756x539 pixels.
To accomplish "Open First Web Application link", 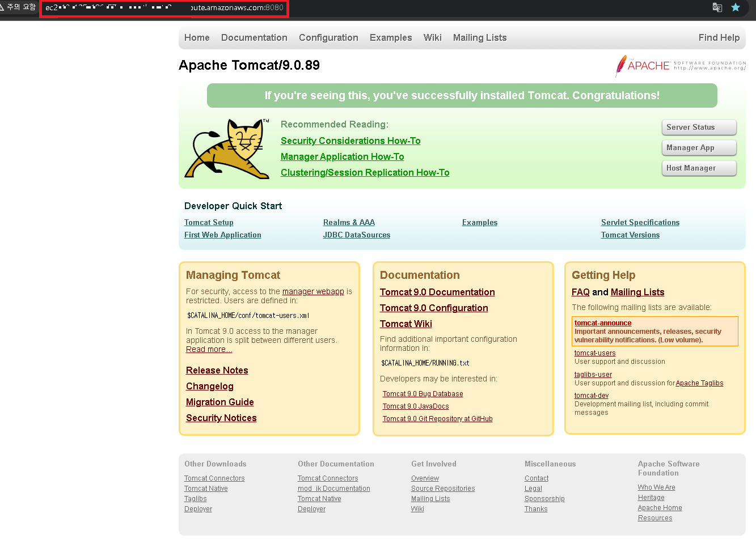I will pos(223,235).
